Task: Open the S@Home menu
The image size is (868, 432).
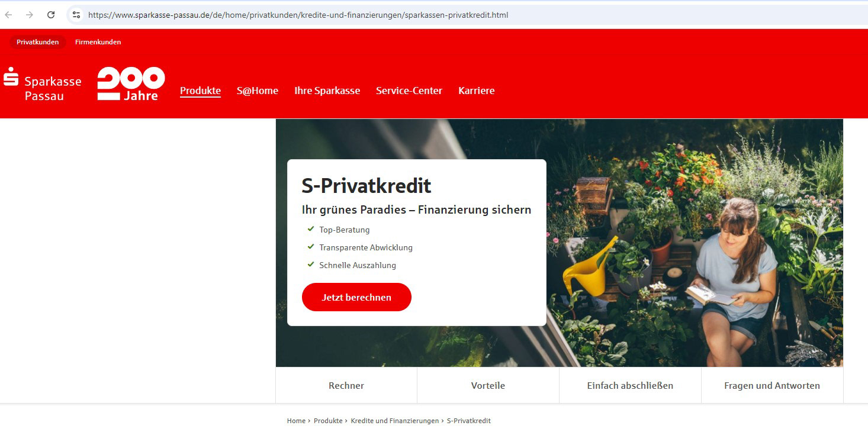Action: [258, 91]
